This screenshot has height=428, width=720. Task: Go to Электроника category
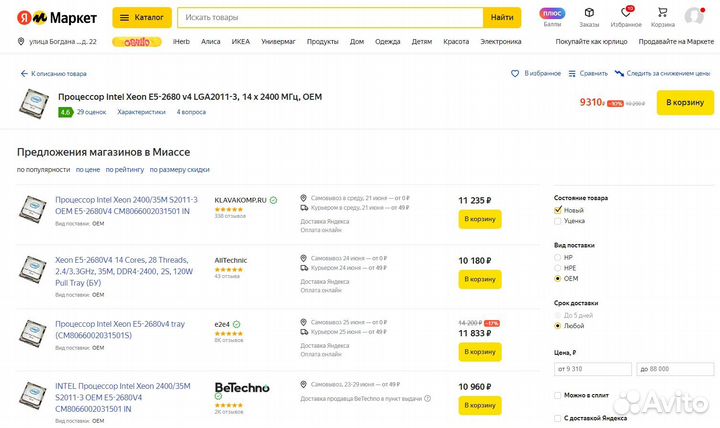point(501,41)
